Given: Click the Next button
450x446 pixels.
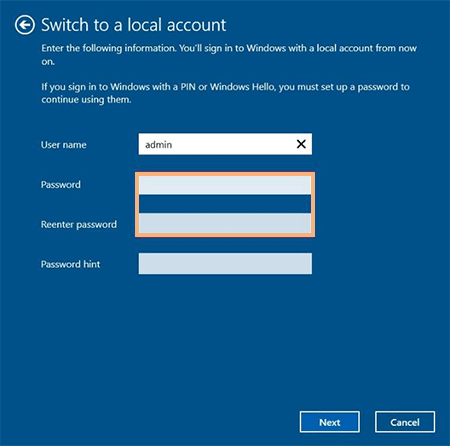Looking at the screenshot, I should click(329, 422).
